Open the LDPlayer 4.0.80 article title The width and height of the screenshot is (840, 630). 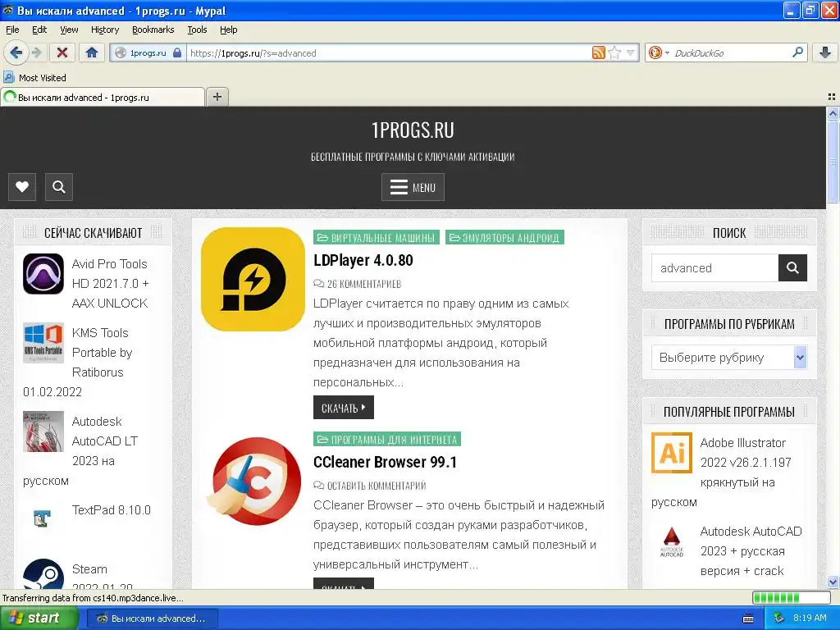pos(363,260)
